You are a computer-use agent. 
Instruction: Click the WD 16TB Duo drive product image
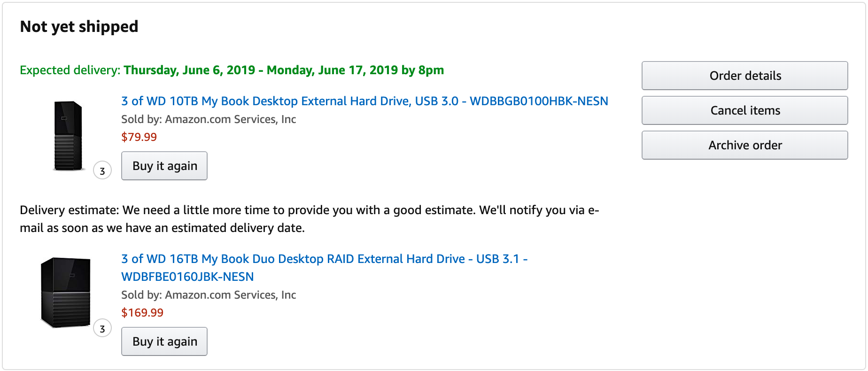(66, 292)
